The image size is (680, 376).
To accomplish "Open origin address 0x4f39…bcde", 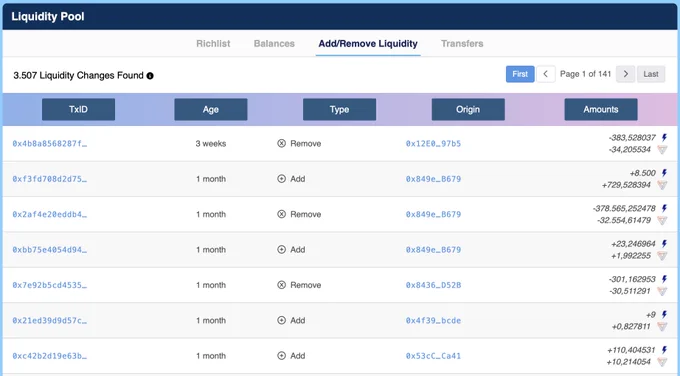I will pos(433,320).
